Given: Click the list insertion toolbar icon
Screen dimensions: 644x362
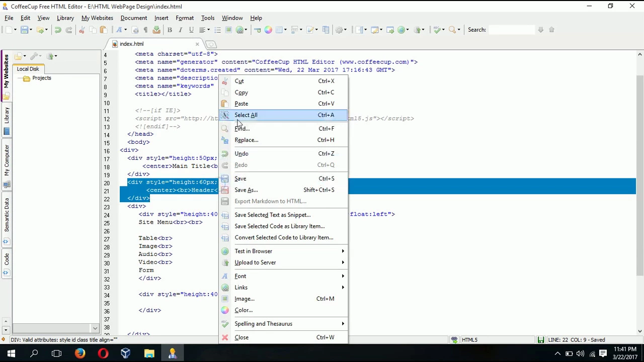Looking at the screenshot, I should [x=217, y=30].
